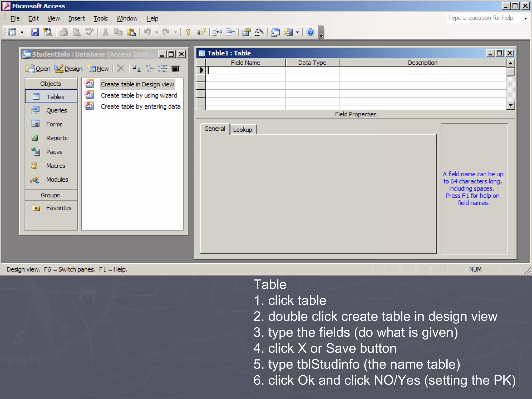
Task: Click Design in the StudentInfo database window
Action: (69, 69)
